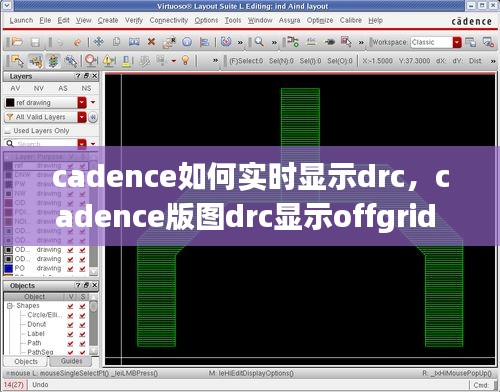Click the Save Workspace icon next to Classic

pyautogui.click(x=470, y=42)
